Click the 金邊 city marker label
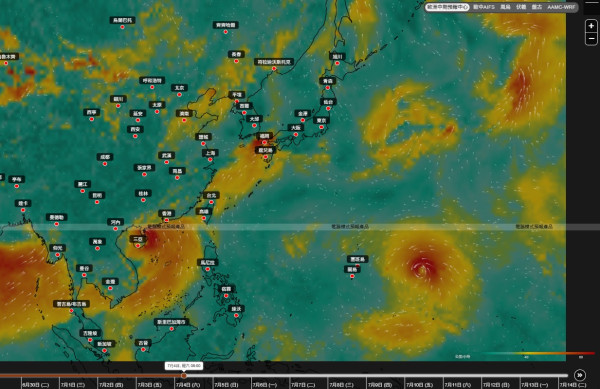 click(x=110, y=282)
